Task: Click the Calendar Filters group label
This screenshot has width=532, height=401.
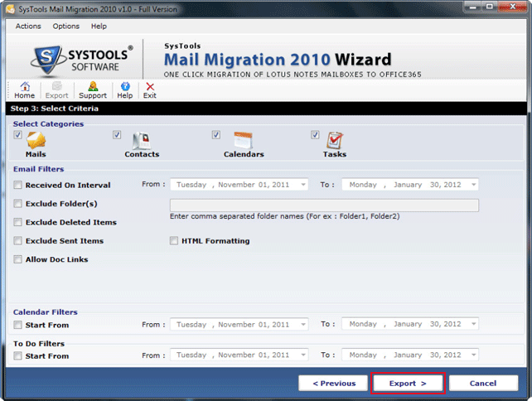Action: point(45,312)
